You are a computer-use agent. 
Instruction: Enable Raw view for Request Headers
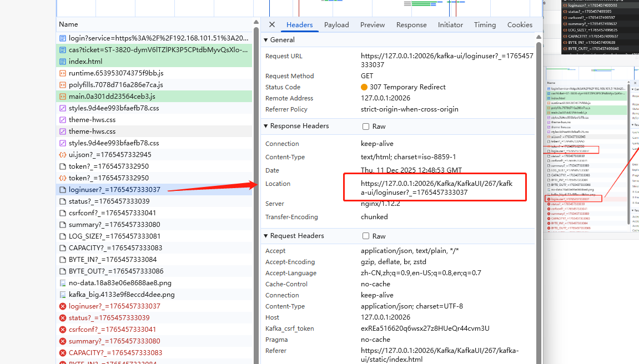pyautogui.click(x=366, y=236)
